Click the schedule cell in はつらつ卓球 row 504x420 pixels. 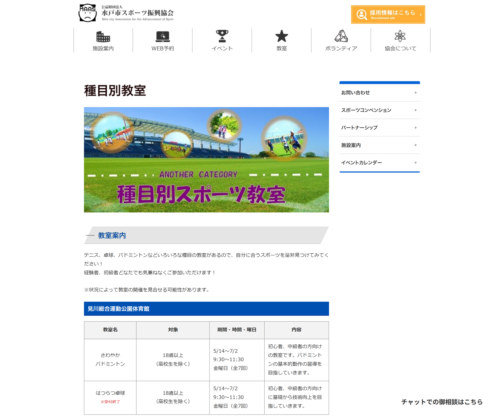click(x=237, y=398)
